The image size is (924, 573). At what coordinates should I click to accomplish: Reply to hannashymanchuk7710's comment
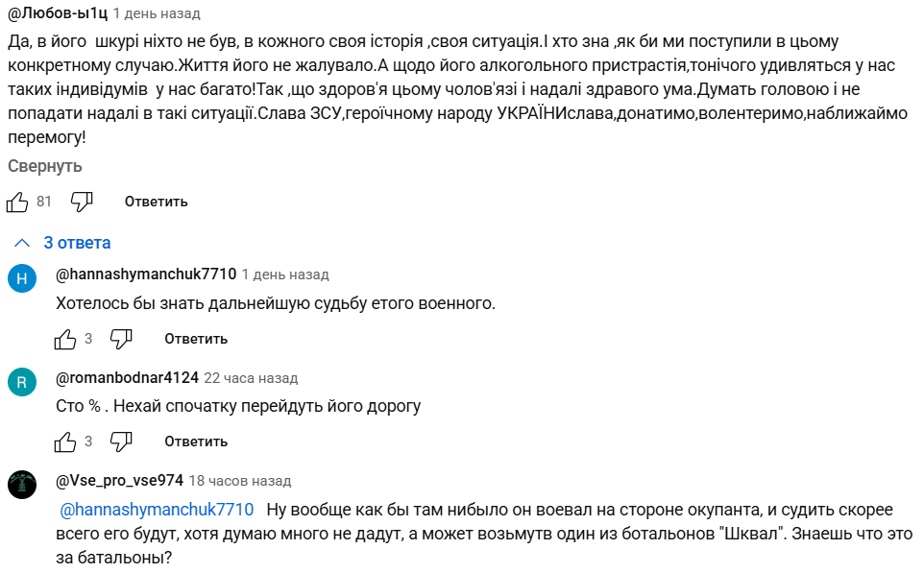click(x=196, y=339)
